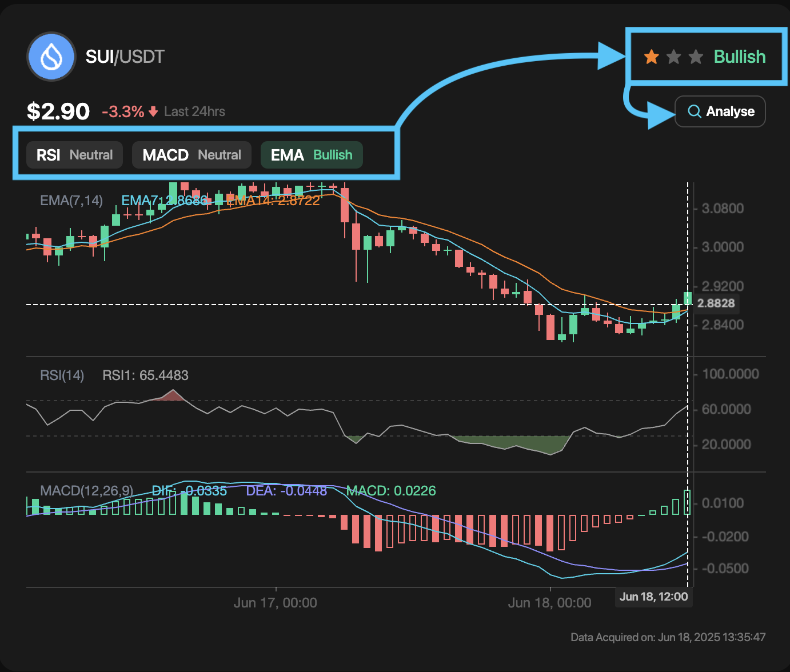The width and height of the screenshot is (790, 672).
Task: Click the Jun 17, 00:00 time axis label
Action: pyautogui.click(x=275, y=603)
